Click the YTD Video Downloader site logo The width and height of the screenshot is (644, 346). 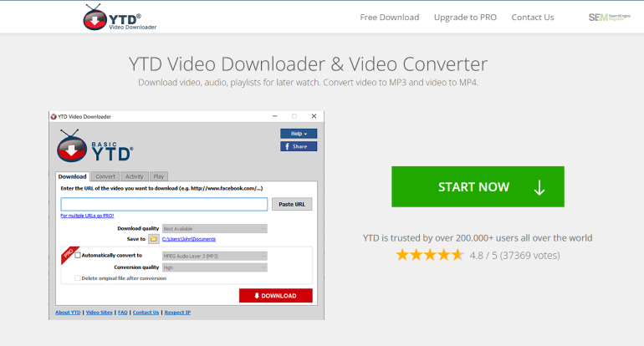point(119,18)
